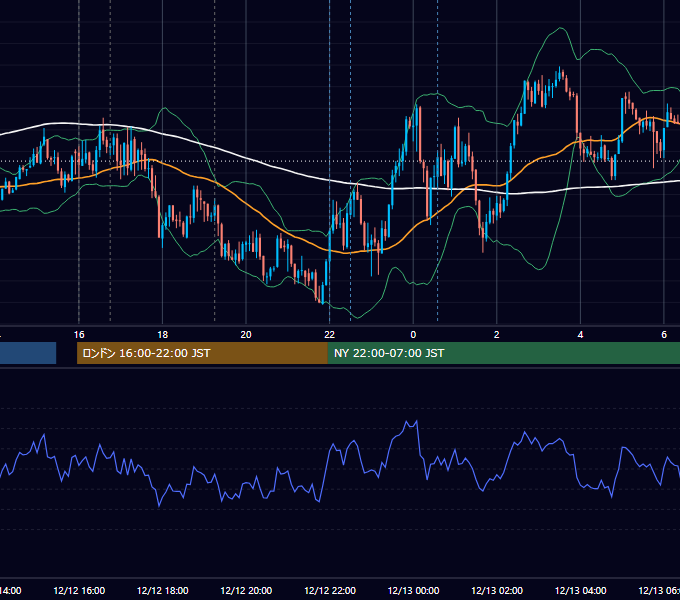Image resolution: width=680 pixels, height=600 pixels.
Task: Click the 12/12 20:00 date label
Action: tap(246, 591)
